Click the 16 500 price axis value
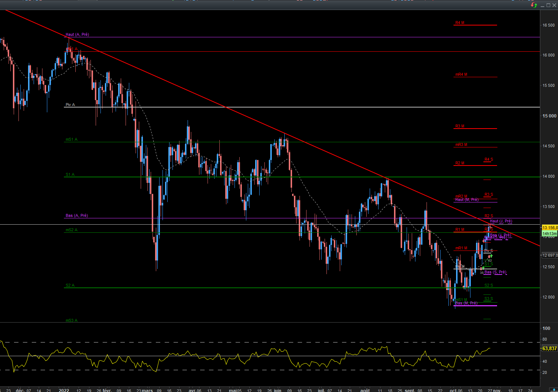The image size is (558, 392). coord(548,25)
